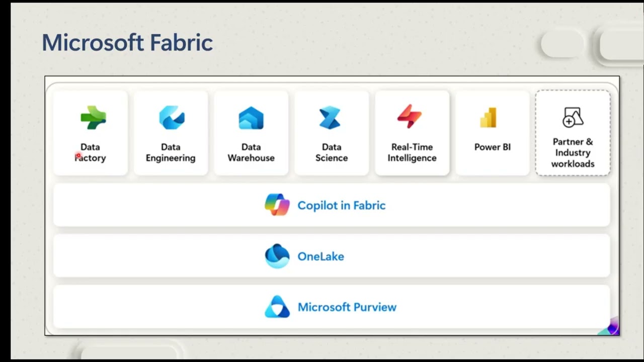Click the yellow Power BI icon
The height and width of the screenshot is (362, 644).
coord(489,118)
